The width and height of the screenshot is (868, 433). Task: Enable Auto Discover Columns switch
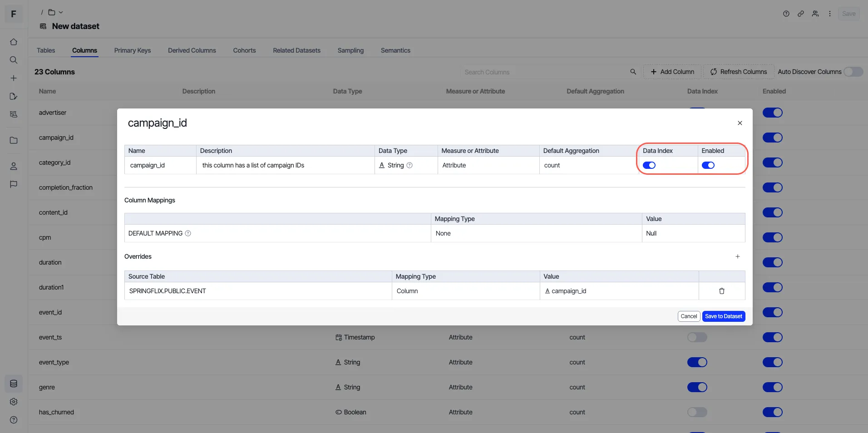pos(853,72)
